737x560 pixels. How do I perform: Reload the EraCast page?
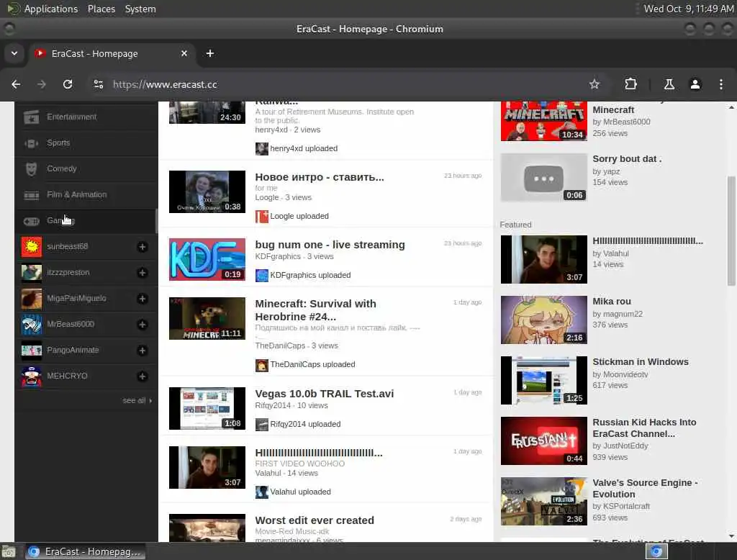tap(68, 84)
